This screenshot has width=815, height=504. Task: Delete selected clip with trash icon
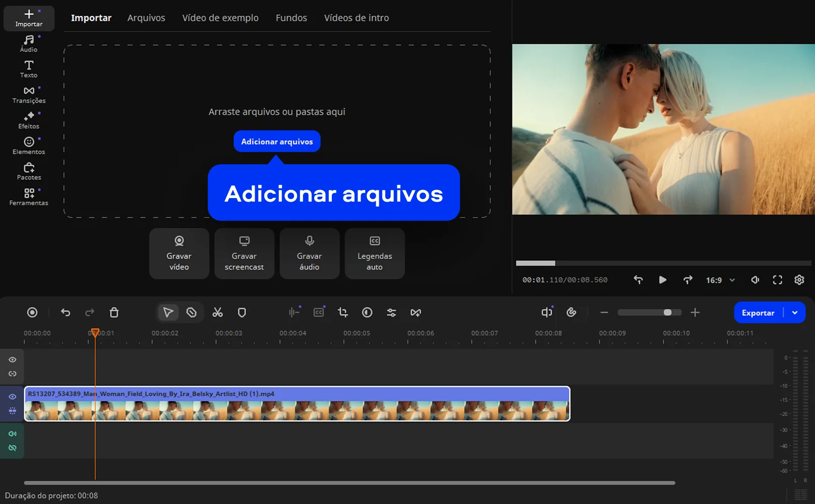pyautogui.click(x=114, y=312)
